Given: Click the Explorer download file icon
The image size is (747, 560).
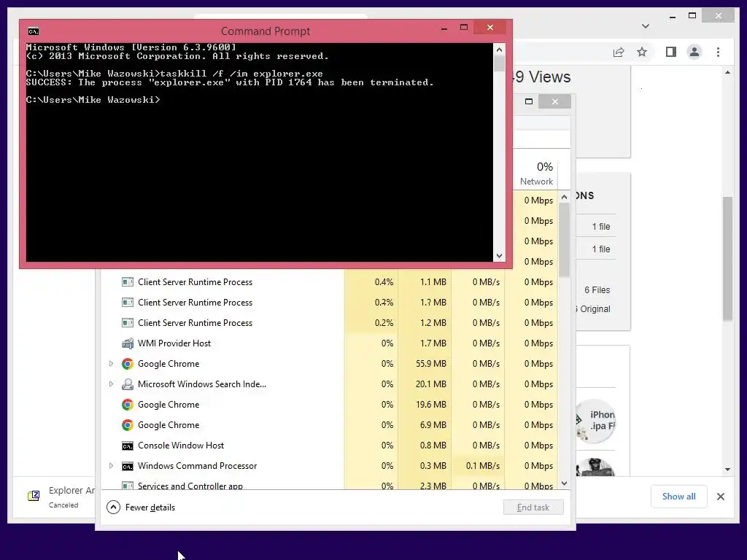Looking at the screenshot, I should [34, 496].
